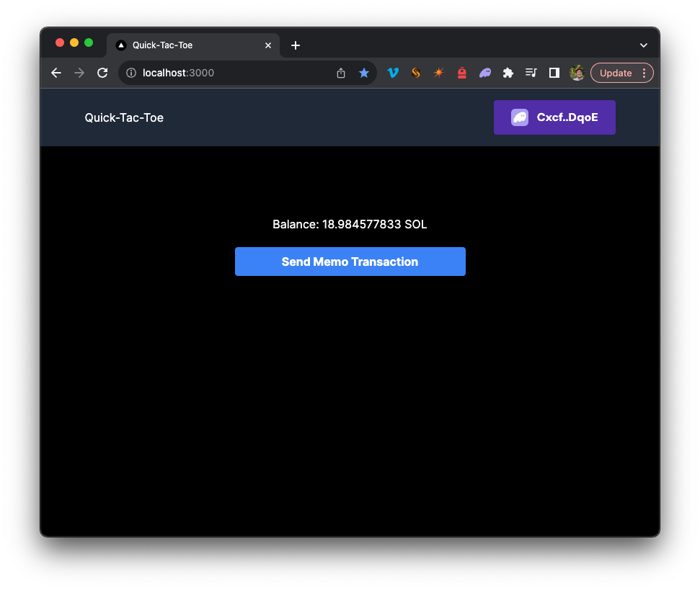Screen dimensions: 700x590
Task: Select the Quick-Tac-Toe browser tab
Action: 193,45
